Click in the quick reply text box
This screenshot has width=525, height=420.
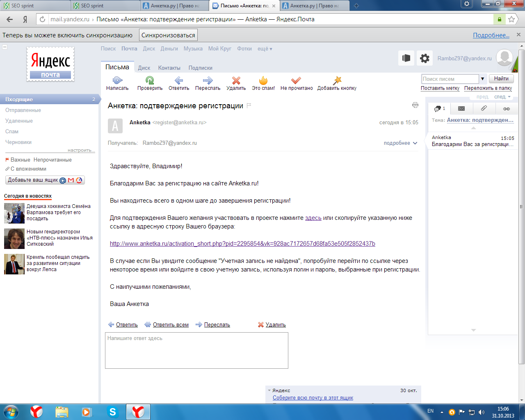click(x=196, y=350)
